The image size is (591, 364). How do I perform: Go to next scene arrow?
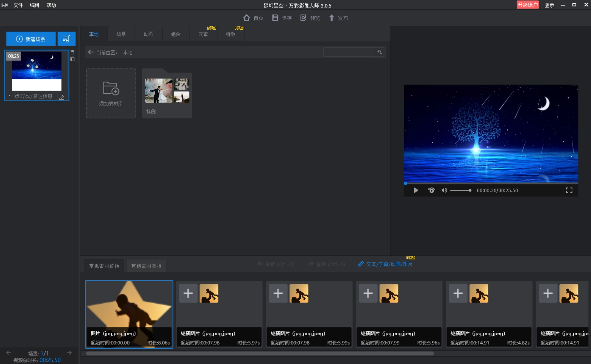click(69, 353)
